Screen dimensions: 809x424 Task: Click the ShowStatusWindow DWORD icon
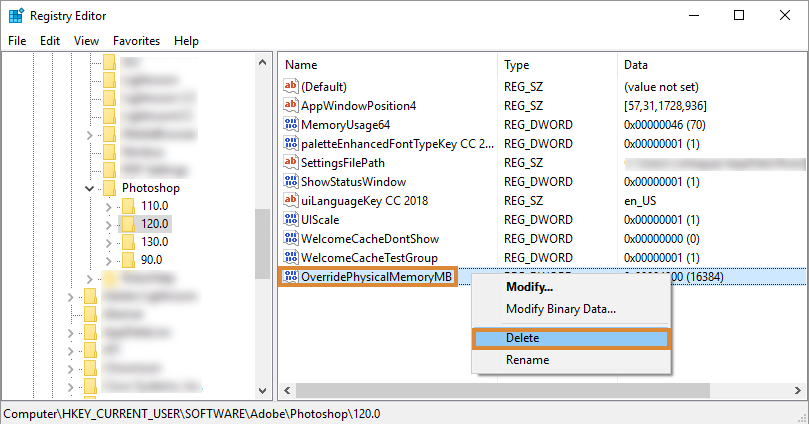click(x=292, y=182)
